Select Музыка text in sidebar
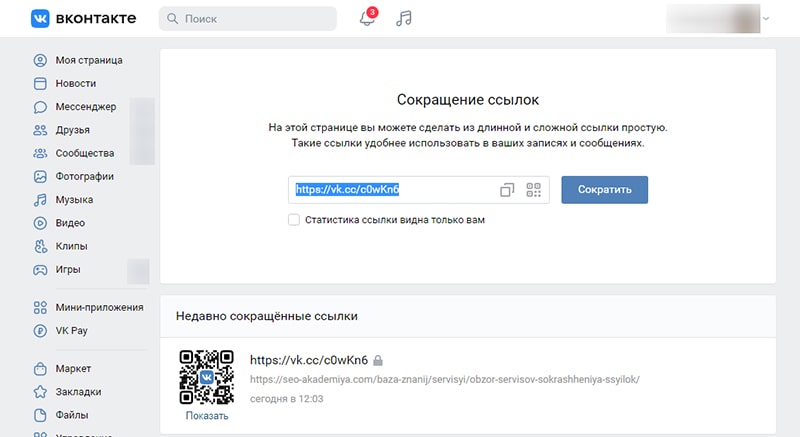This screenshot has width=800, height=437. point(74,200)
